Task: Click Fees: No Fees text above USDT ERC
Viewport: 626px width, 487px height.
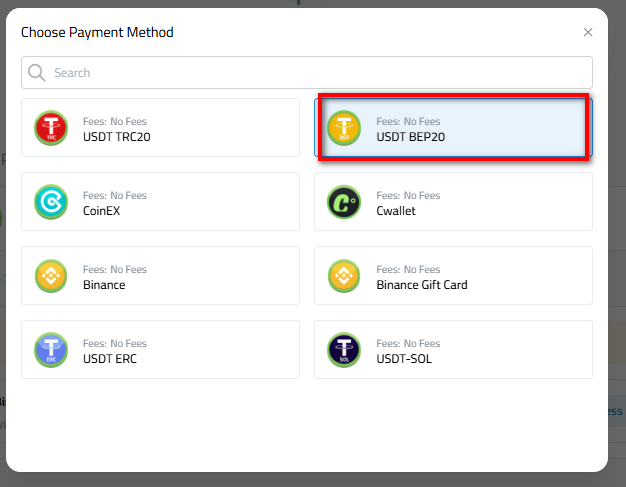Action: [115, 343]
